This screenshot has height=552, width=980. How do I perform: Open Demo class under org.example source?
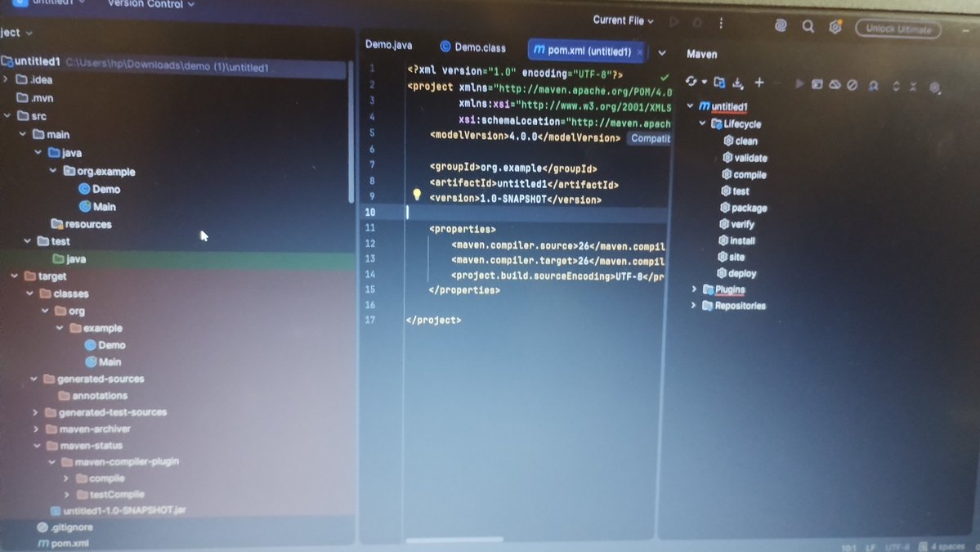click(x=100, y=189)
